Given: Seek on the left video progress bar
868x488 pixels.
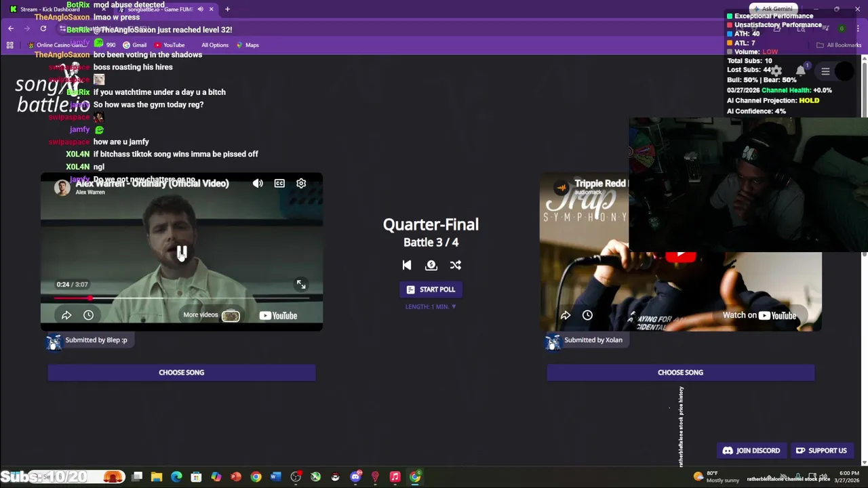Looking at the screenshot, I should click(x=182, y=298).
